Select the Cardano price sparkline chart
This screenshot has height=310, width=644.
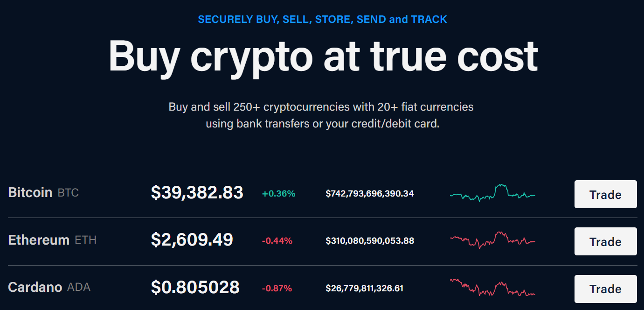coord(492,287)
